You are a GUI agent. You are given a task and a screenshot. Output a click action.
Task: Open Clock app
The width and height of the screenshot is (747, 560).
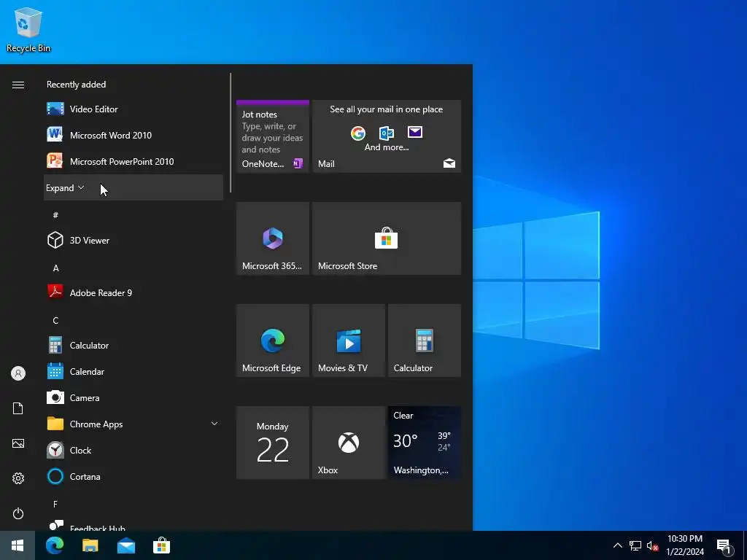[133, 450]
